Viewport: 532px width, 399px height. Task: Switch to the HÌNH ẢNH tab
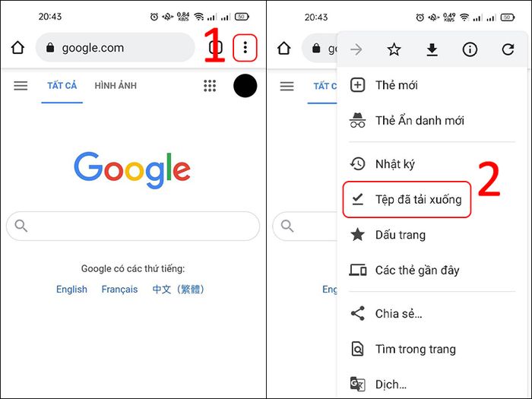click(x=116, y=85)
